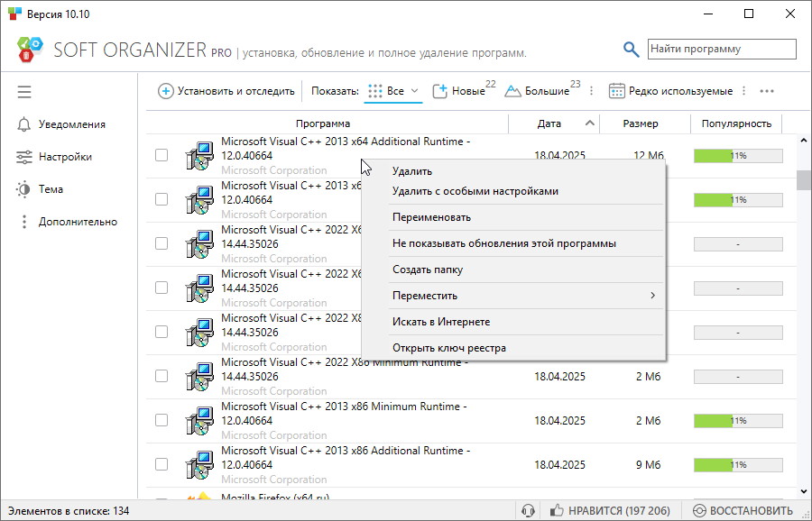Click the Новые filter icon
The height and width of the screenshot is (521, 812).
(x=439, y=92)
